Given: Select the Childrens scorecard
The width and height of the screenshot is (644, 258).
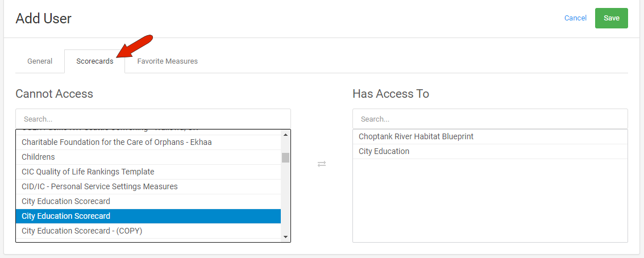Looking at the screenshot, I should [x=38, y=157].
